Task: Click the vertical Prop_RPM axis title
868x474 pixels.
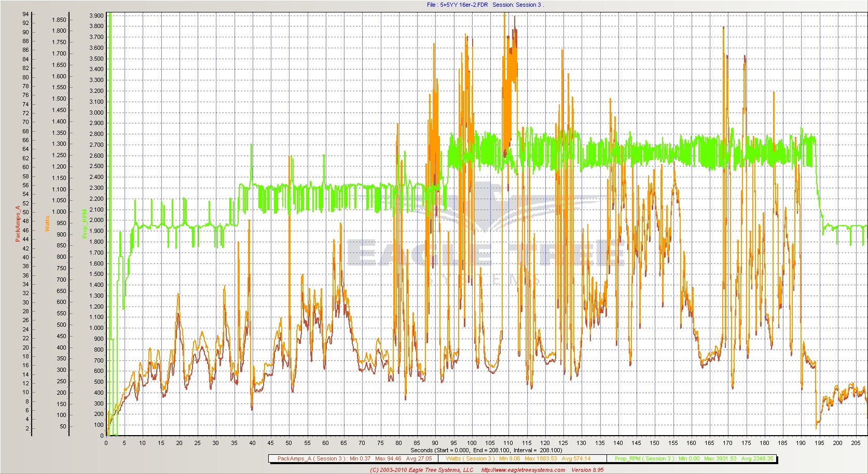Action: [x=85, y=224]
